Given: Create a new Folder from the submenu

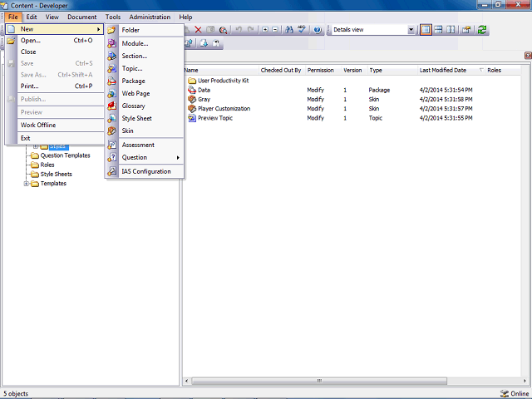Looking at the screenshot, I should click(x=145, y=30).
